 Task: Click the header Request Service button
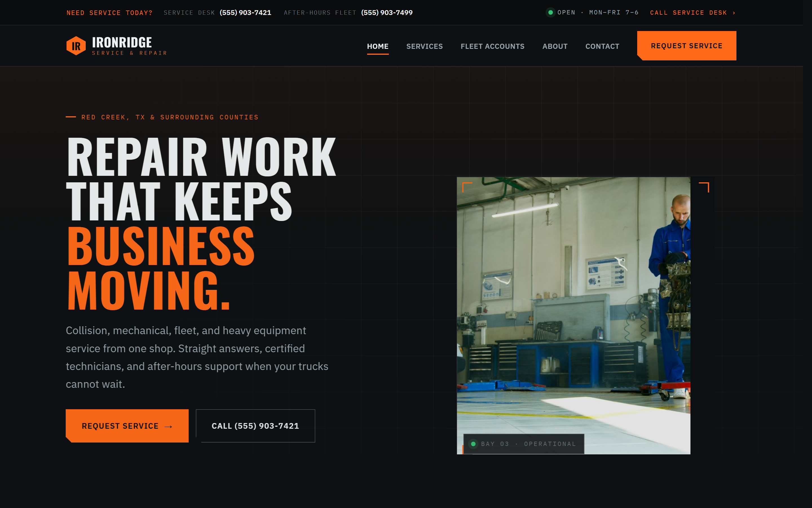[687, 46]
